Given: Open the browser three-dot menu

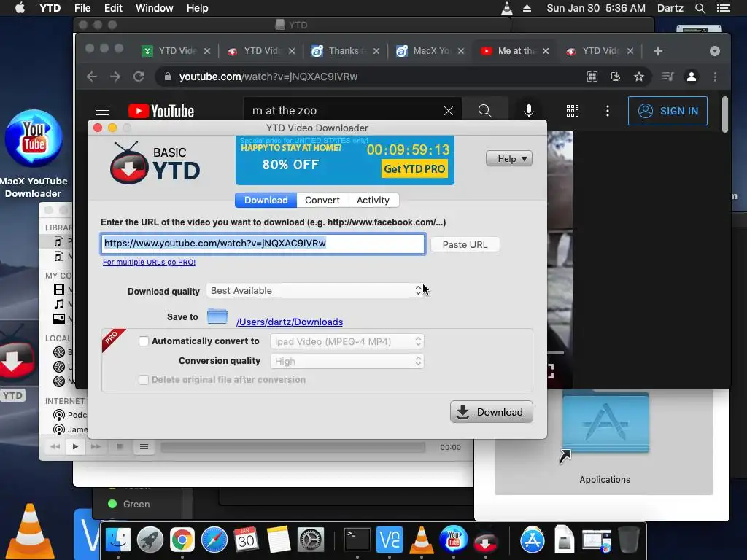Looking at the screenshot, I should pos(715,77).
